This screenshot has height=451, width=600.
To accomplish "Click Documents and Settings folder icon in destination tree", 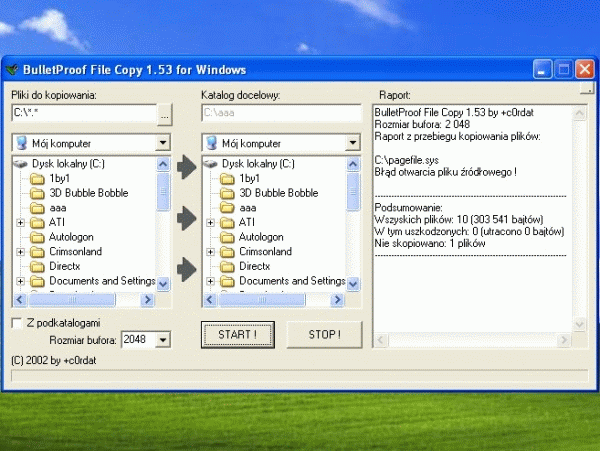I will (227, 281).
